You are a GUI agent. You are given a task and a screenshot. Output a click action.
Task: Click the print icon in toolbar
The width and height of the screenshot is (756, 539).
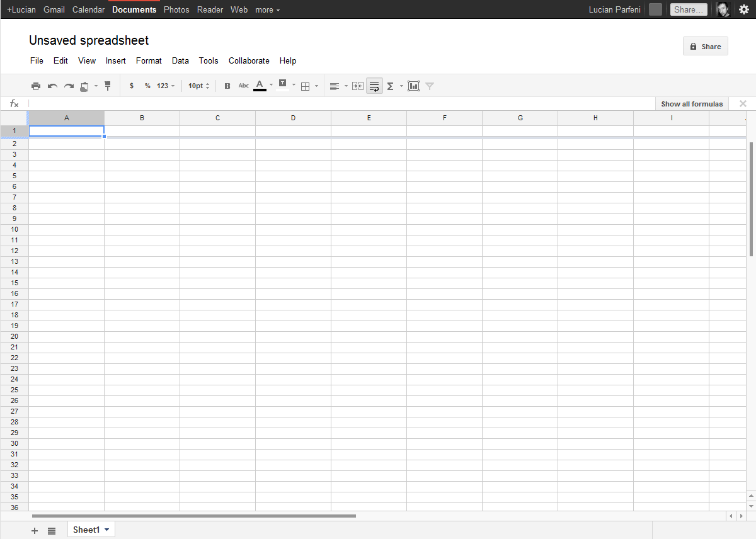(x=36, y=86)
